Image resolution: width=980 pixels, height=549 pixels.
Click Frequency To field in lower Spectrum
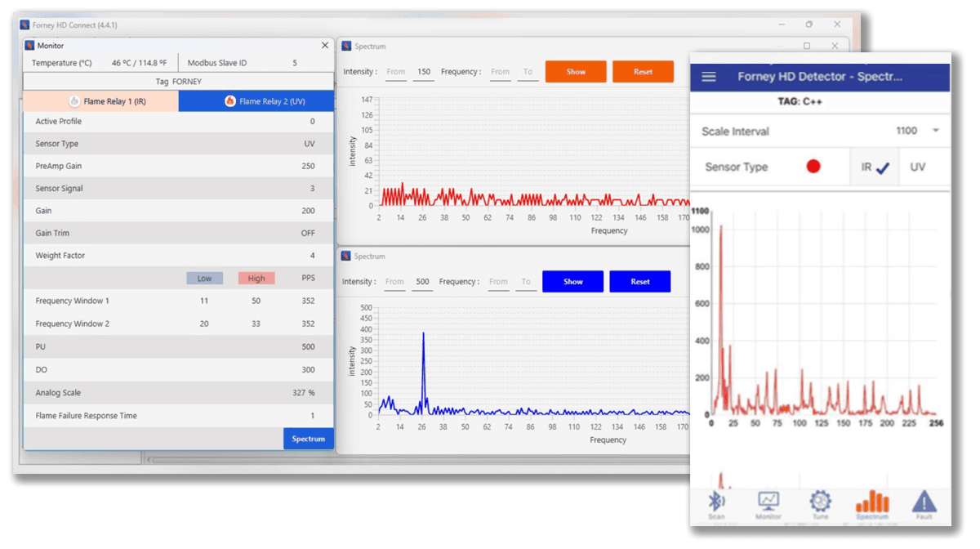point(526,283)
